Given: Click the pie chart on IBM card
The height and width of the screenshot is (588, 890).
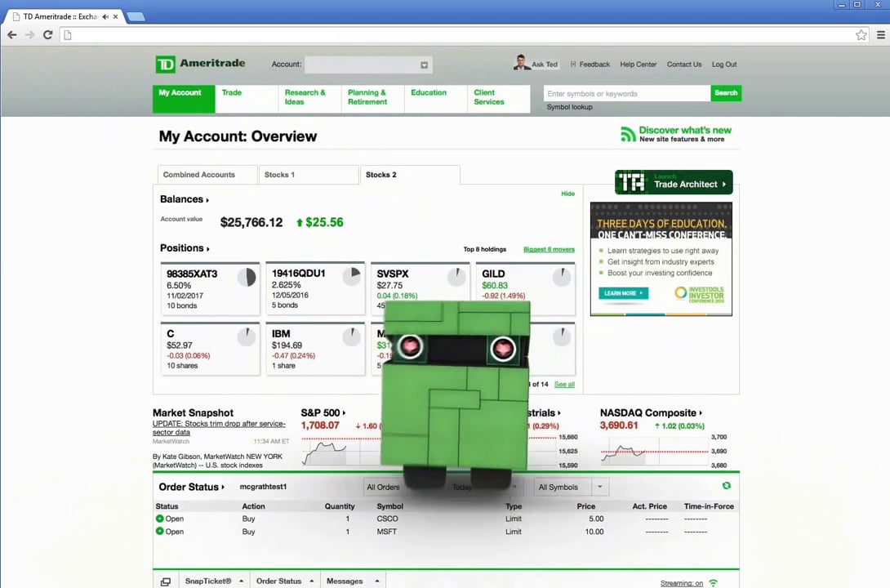Looking at the screenshot, I should click(352, 337).
